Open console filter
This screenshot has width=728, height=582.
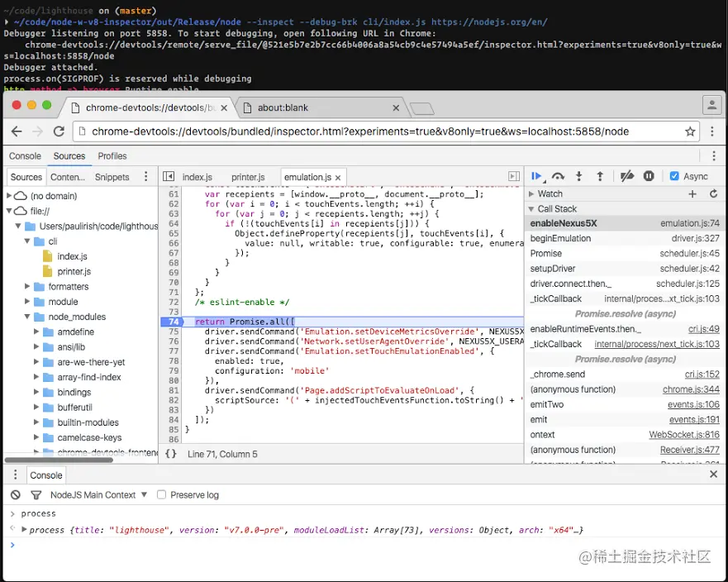[x=36, y=494]
